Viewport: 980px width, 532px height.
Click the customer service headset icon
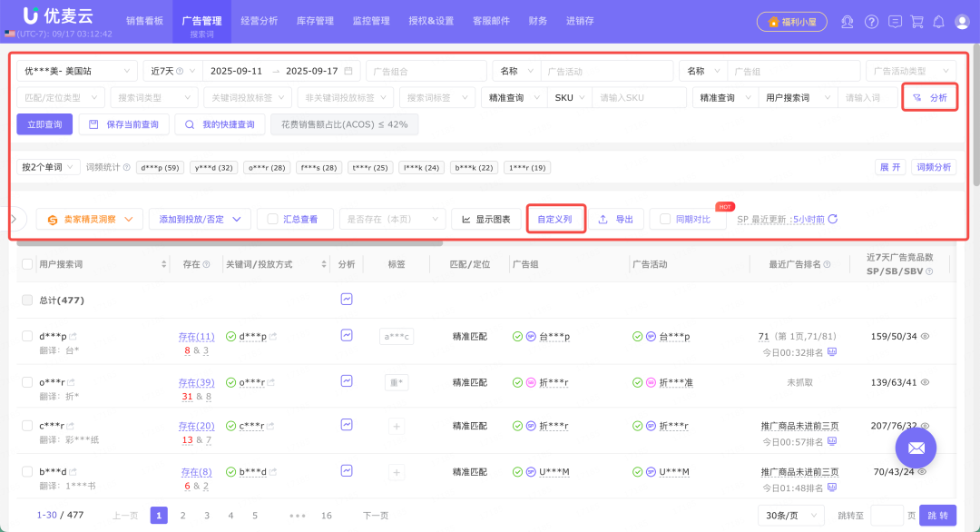848,21
